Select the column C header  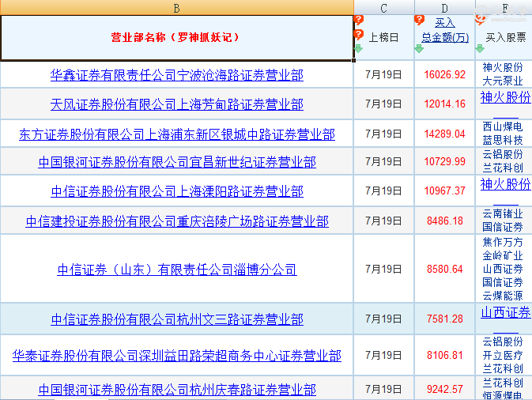[x=383, y=7]
